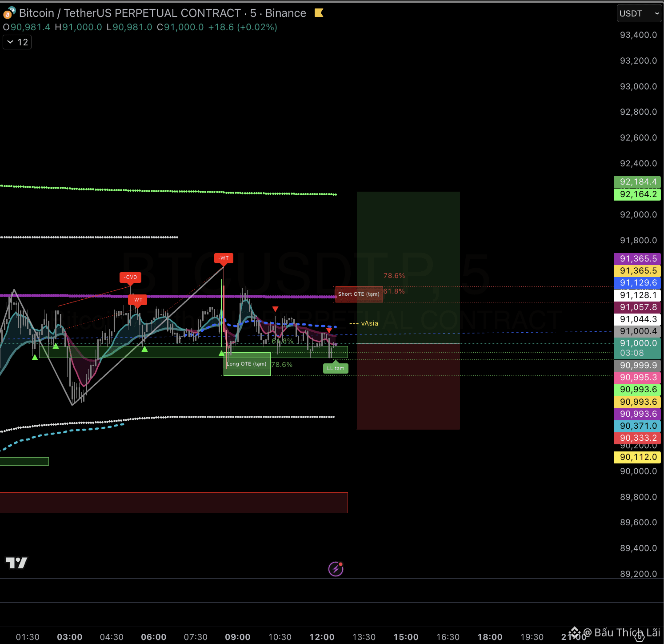Image resolution: width=664 pixels, height=644 pixels.
Task: Click the red 90,333.2 price label
Action: [x=638, y=438]
